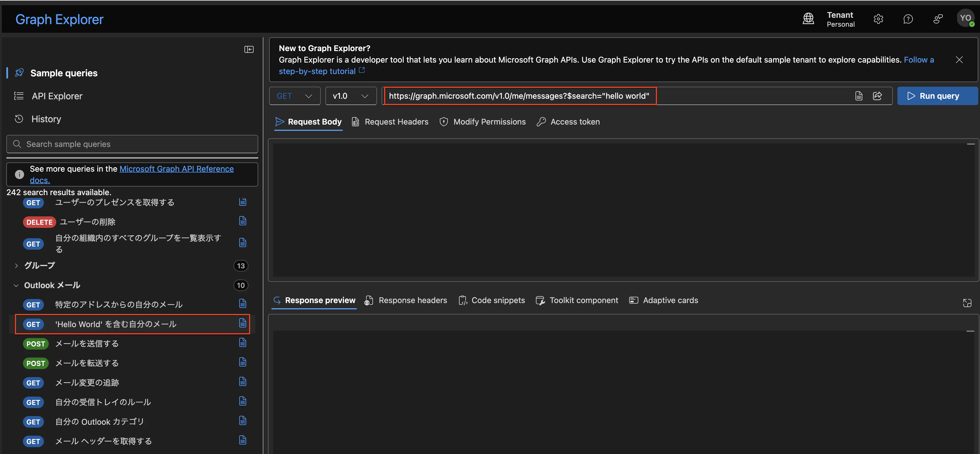Select query 自分の受信トレイのルール
Viewport: 980px width, 454px height.
click(103, 402)
